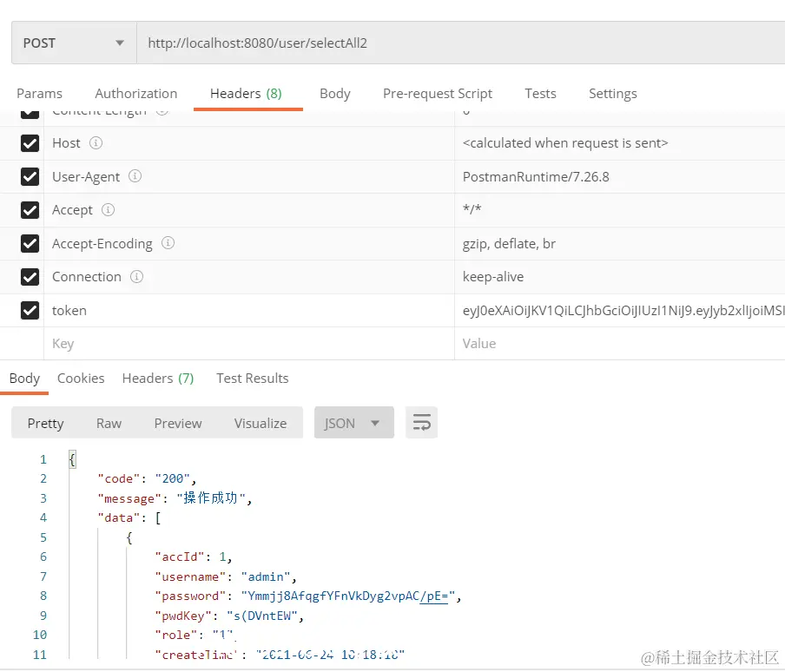Click the info icon beside Accept header
The image size is (785, 672).
tap(108, 209)
